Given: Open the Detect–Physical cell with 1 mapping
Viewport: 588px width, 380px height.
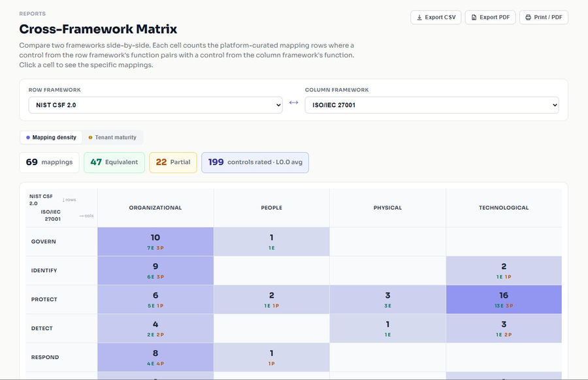Looking at the screenshot, I should click(x=387, y=328).
